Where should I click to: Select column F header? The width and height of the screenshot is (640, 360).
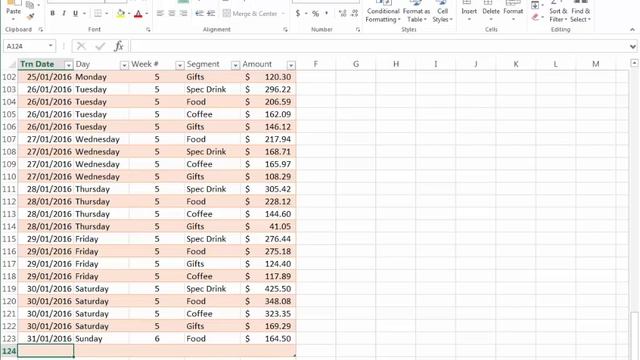pos(316,64)
